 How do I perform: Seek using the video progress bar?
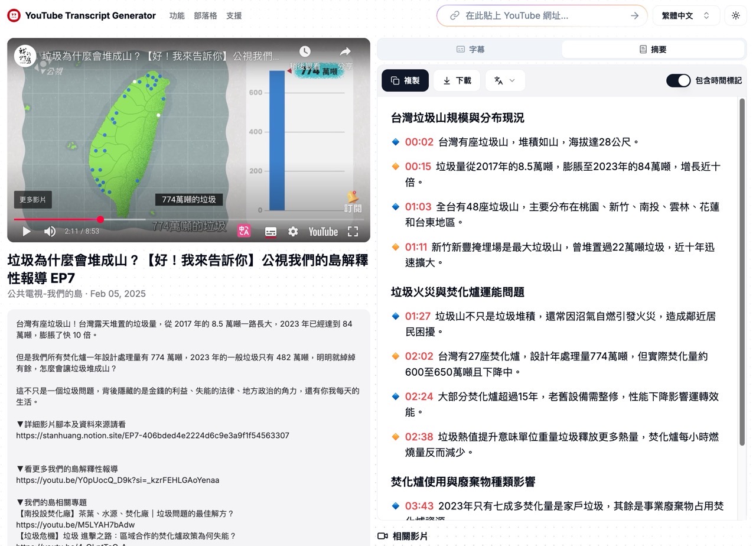[x=188, y=219]
